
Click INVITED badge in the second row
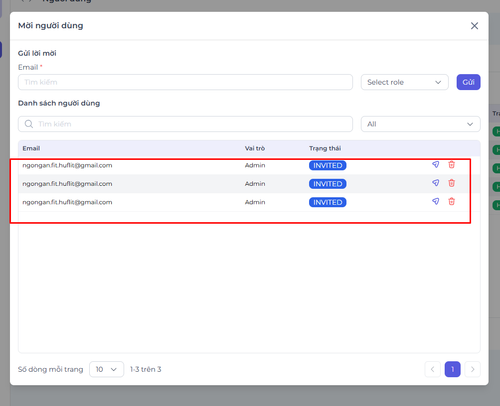(328, 184)
